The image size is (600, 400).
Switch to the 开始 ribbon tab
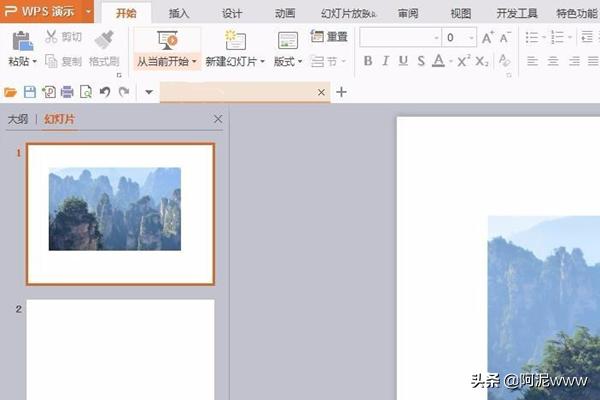(x=126, y=13)
